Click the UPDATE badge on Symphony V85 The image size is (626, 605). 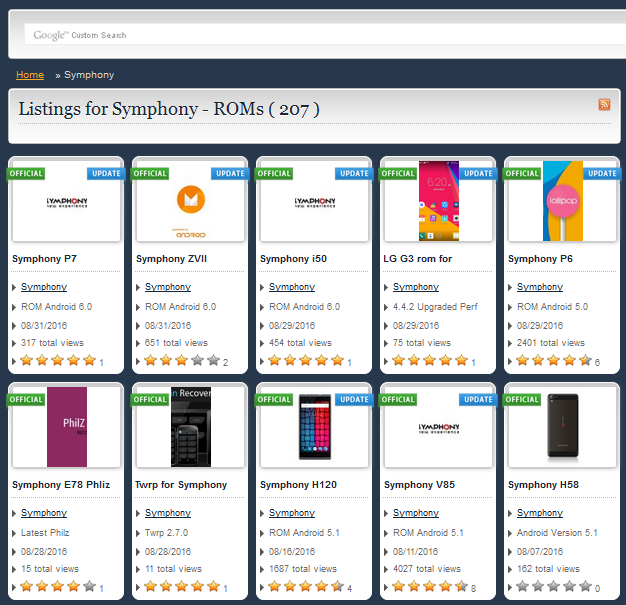pos(478,399)
